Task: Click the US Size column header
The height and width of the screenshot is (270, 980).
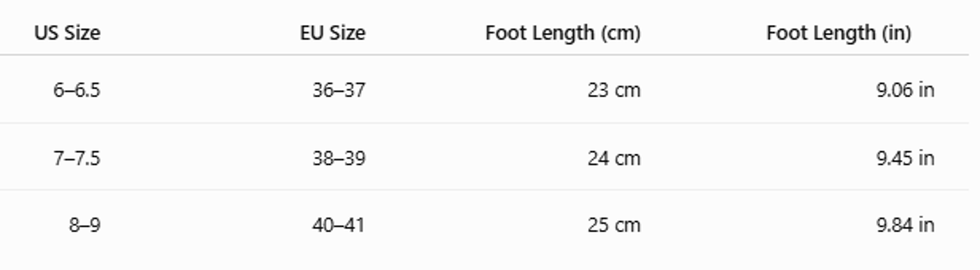Action: (x=67, y=33)
